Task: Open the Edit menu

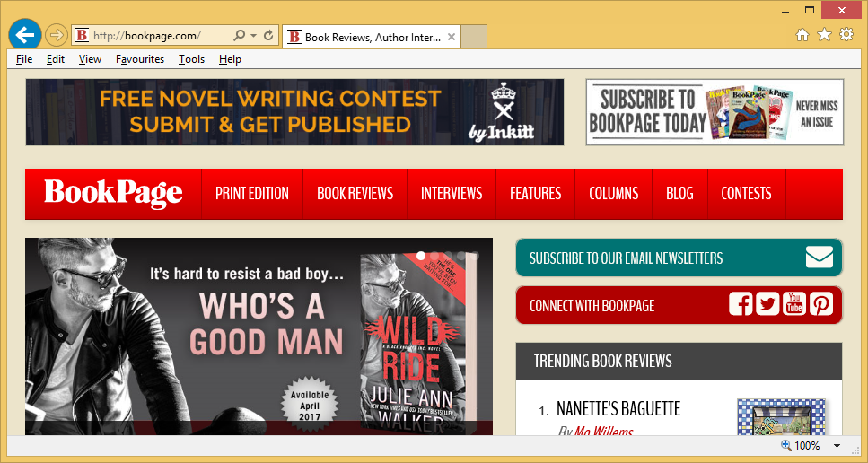Action: 56,59
